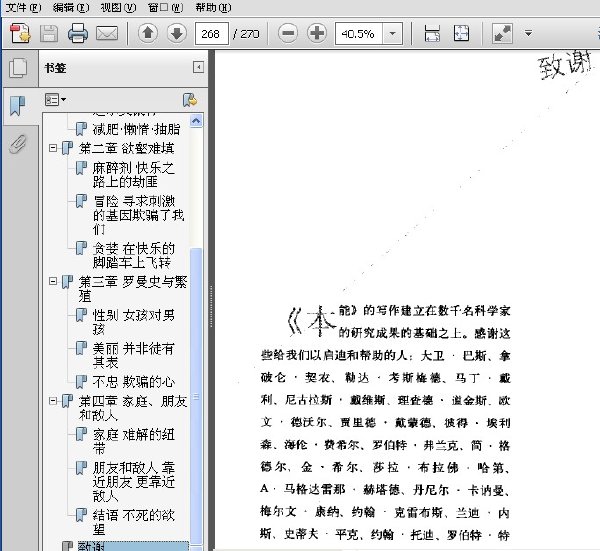
Task: Zoom out with the minus button
Action: 288,33
